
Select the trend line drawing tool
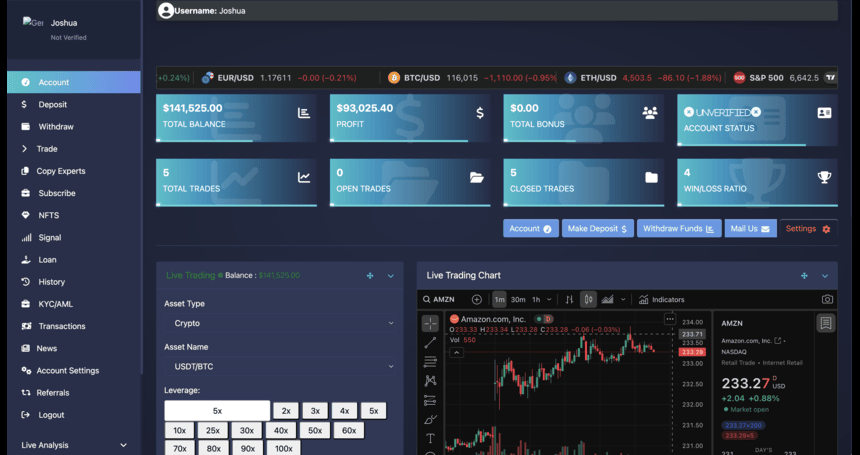[430, 342]
